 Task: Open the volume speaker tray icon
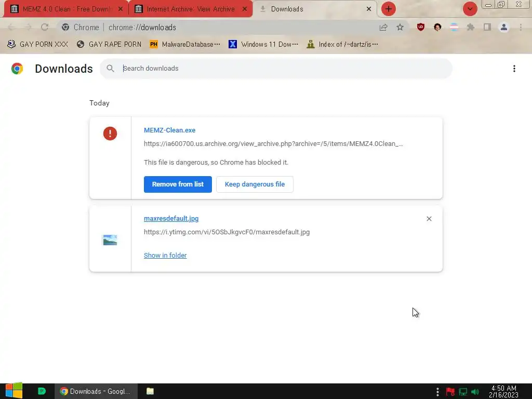click(475, 392)
